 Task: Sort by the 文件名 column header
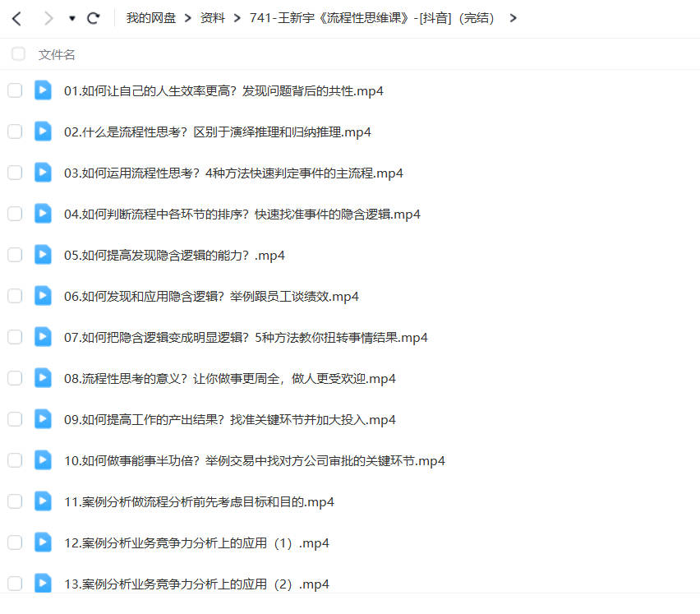pos(57,54)
